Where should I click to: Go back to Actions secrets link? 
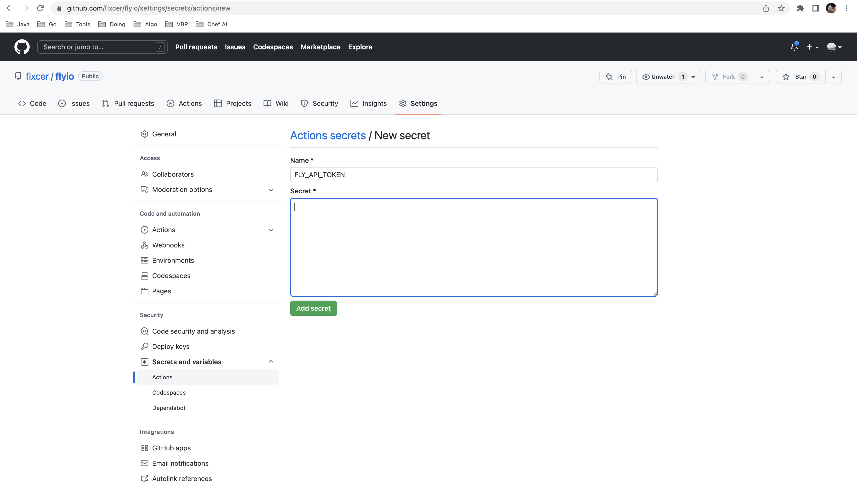327,135
